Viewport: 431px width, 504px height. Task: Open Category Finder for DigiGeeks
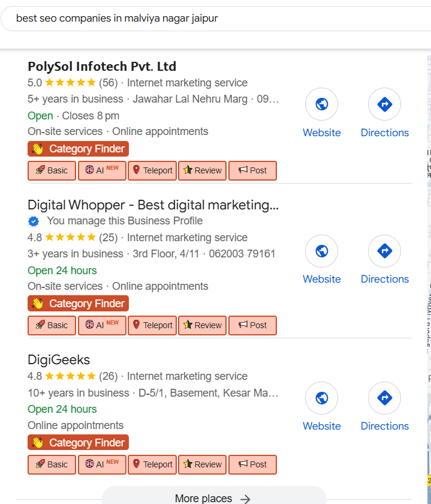78,443
